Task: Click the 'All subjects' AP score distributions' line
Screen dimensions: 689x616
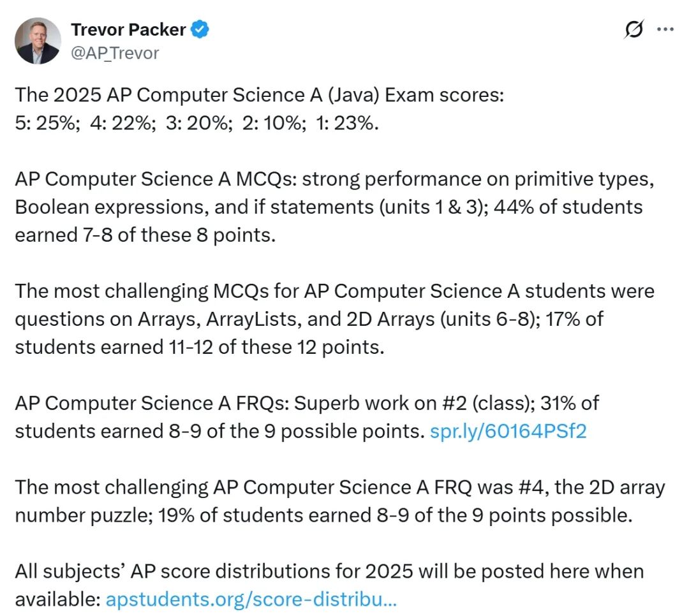Action: [330, 571]
